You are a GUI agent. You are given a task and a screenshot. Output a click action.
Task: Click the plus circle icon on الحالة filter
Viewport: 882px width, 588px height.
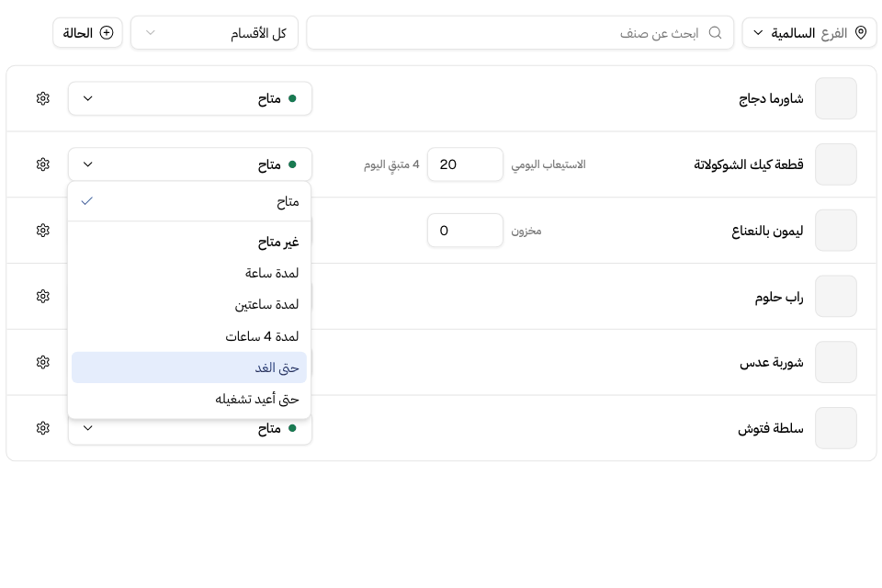107,33
